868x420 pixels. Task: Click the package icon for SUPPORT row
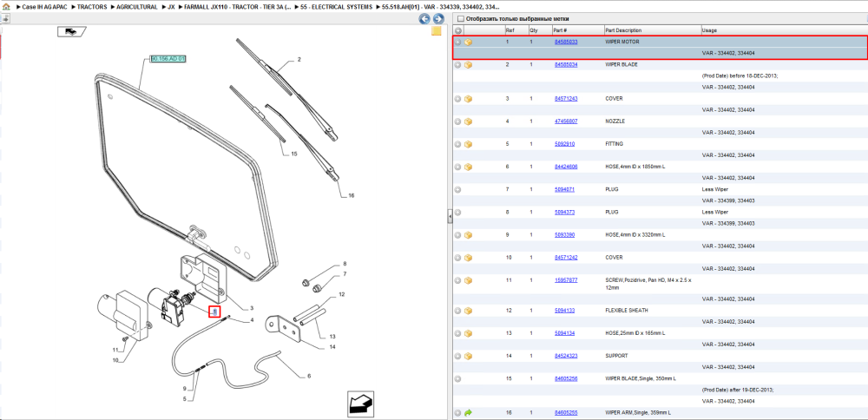[469, 357]
